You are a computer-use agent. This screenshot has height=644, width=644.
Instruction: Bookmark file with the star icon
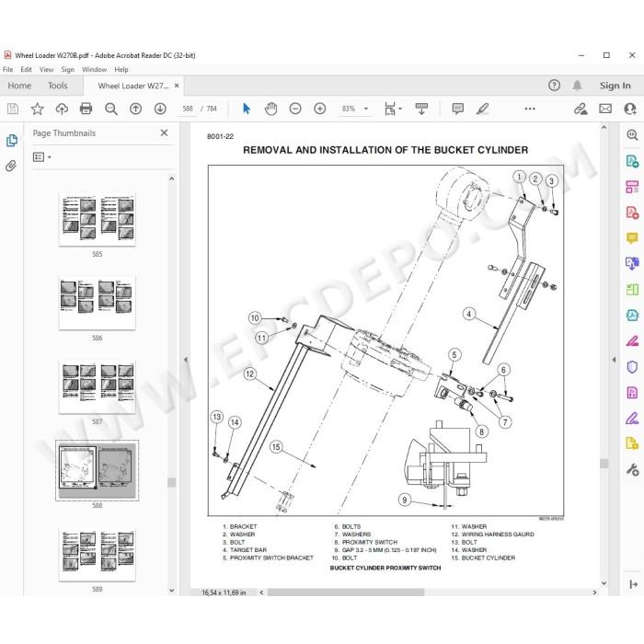pyautogui.click(x=37, y=109)
